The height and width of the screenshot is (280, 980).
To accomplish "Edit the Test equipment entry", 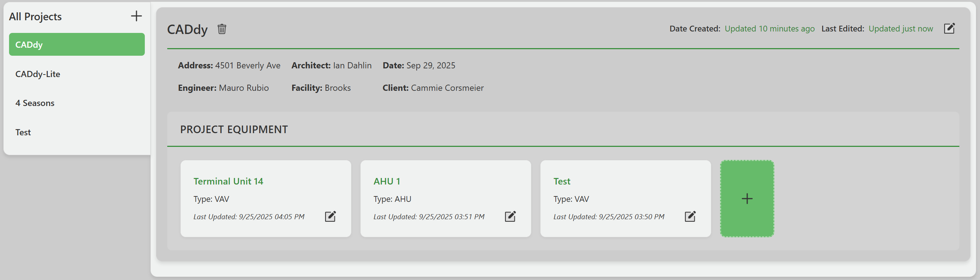I will pyautogui.click(x=690, y=216).
